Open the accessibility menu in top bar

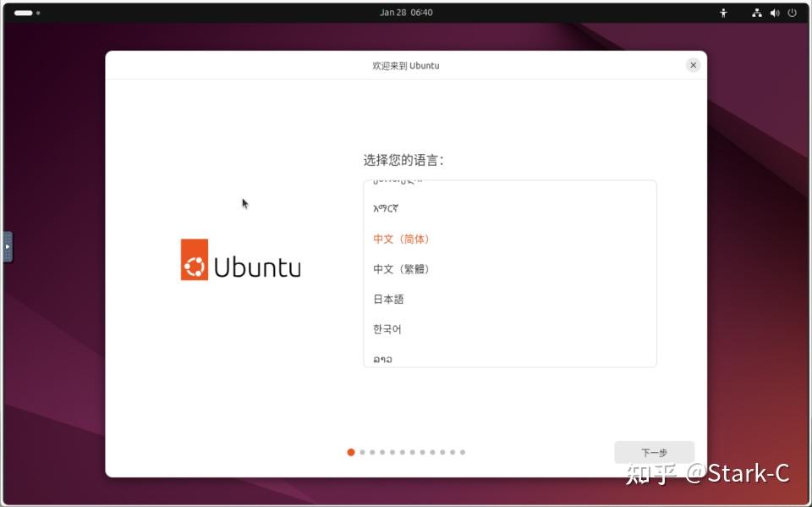point(723,13)
